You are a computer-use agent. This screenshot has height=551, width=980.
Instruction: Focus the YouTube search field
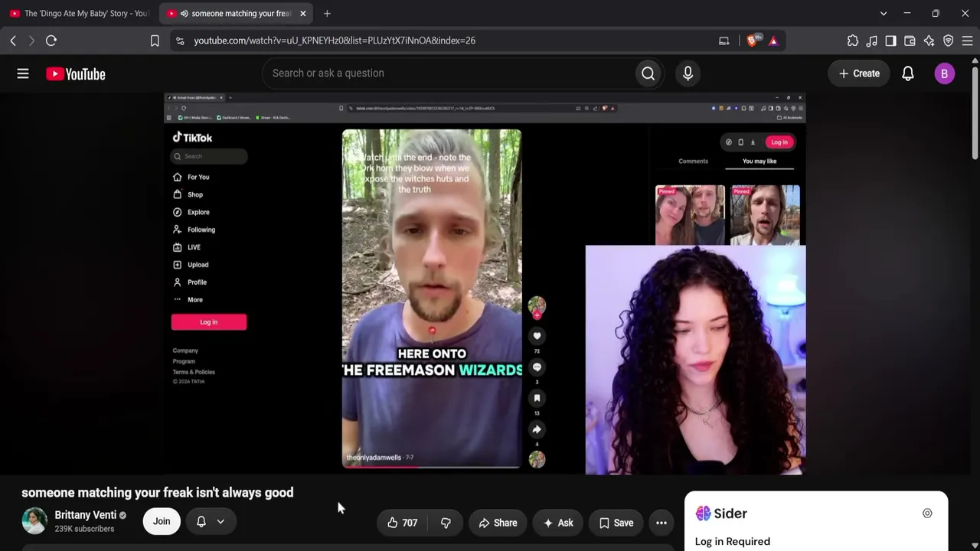coord(449,73)
